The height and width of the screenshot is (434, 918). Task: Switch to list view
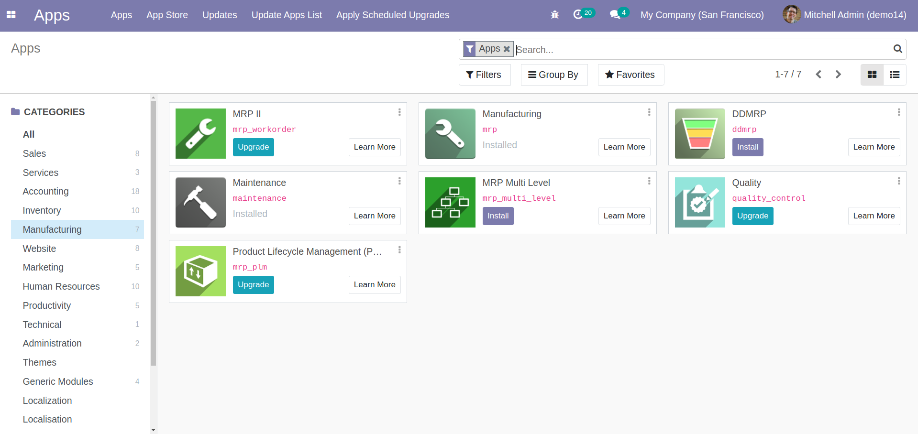click(x=895, y=75)
